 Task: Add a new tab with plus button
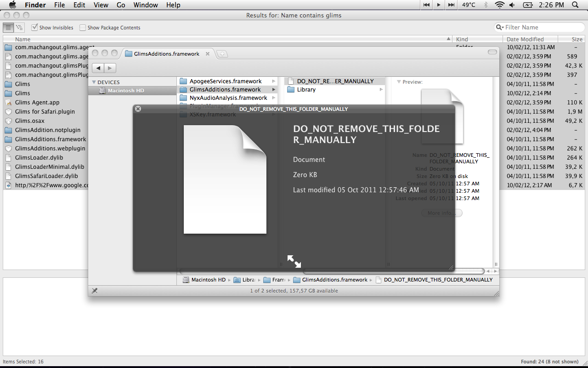222,54
